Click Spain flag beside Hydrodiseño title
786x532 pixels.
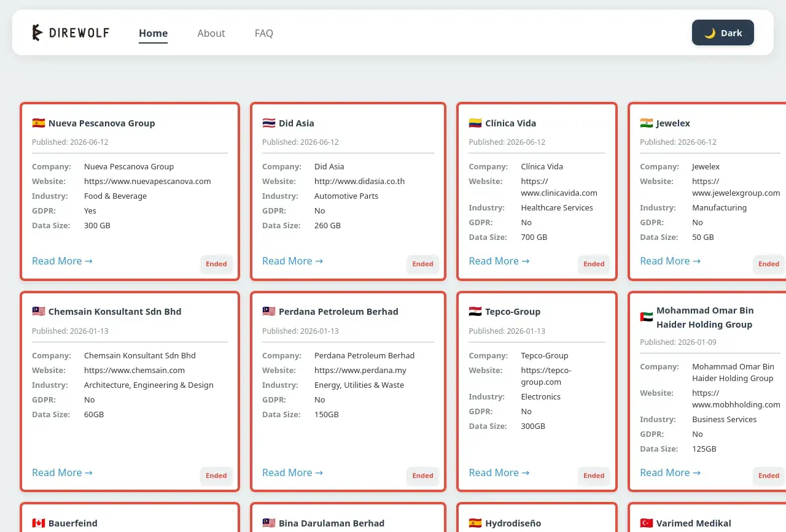pyautogui.click(x=475, y=523)
